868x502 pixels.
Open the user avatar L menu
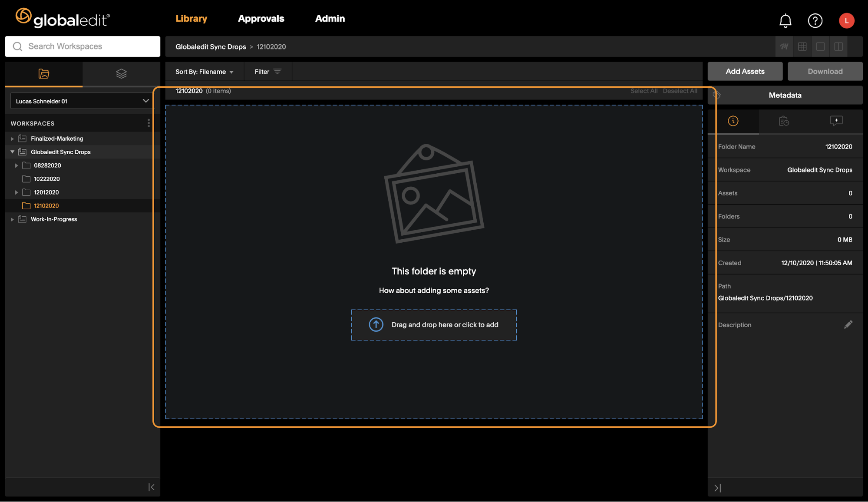[x=846, y=20]
